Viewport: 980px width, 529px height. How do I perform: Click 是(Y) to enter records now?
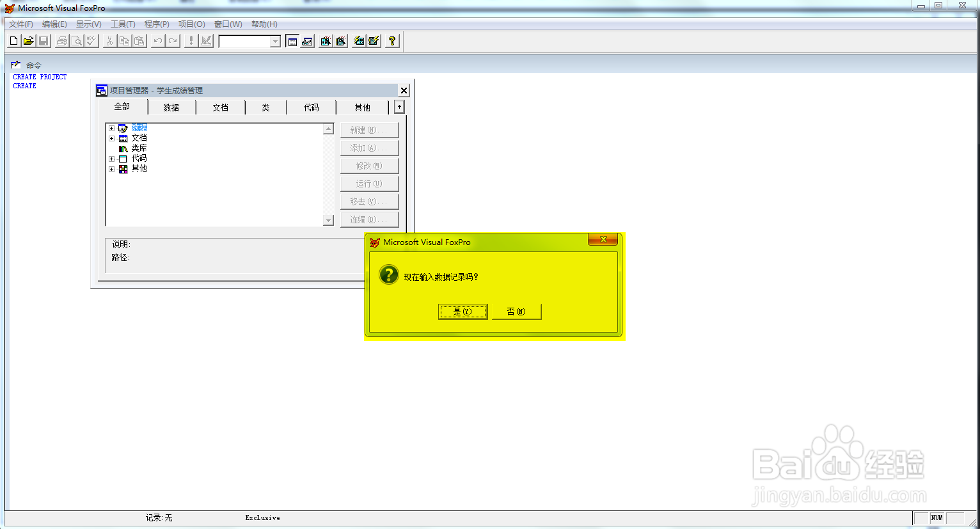coord(462,312)
